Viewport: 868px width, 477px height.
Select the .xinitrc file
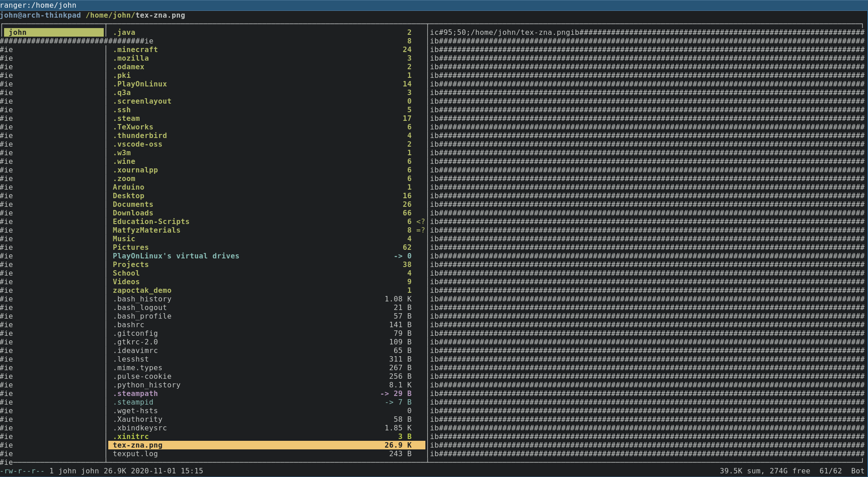click(266, 436)
